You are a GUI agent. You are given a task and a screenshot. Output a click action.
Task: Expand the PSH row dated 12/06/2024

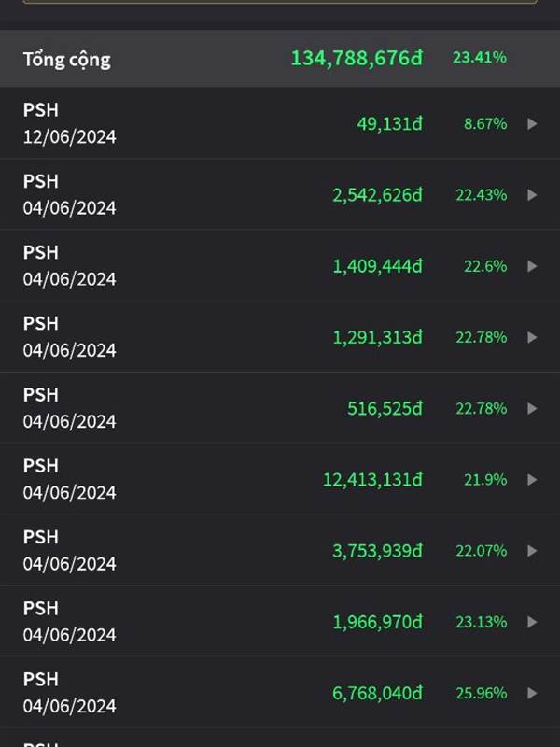pos(532,123)
